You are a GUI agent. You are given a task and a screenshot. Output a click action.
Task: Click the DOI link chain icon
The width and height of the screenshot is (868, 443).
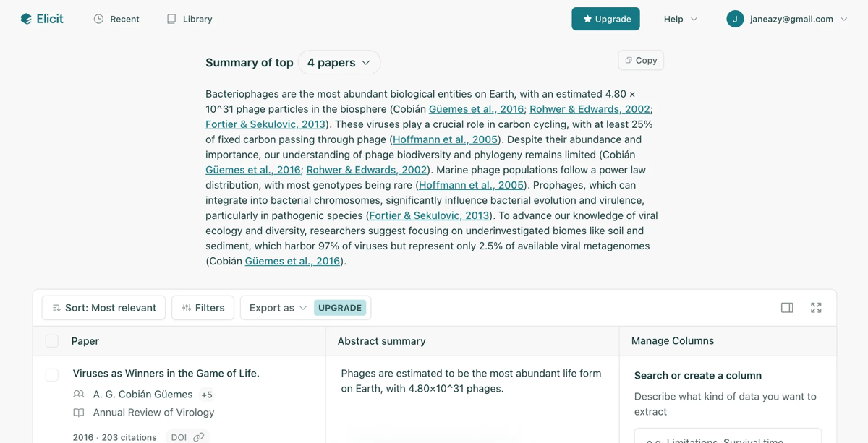pyautogui.click(x=198, y=437)
